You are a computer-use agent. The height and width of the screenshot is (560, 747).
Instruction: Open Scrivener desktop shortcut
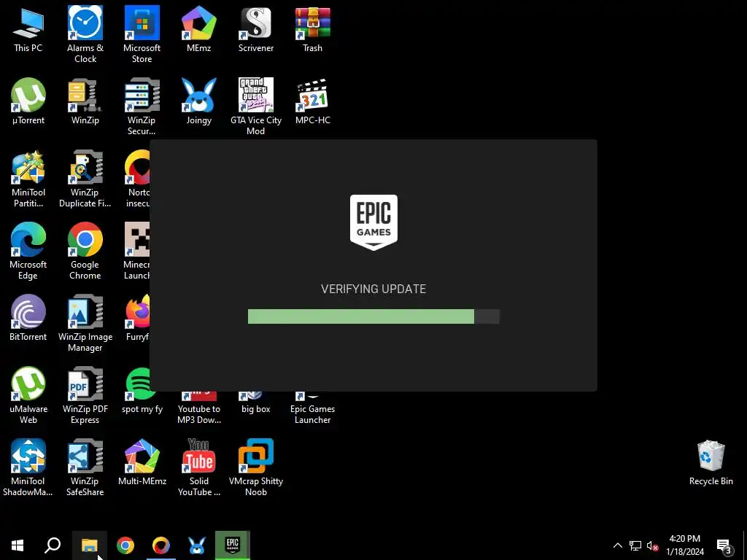(x=256, y=29)
